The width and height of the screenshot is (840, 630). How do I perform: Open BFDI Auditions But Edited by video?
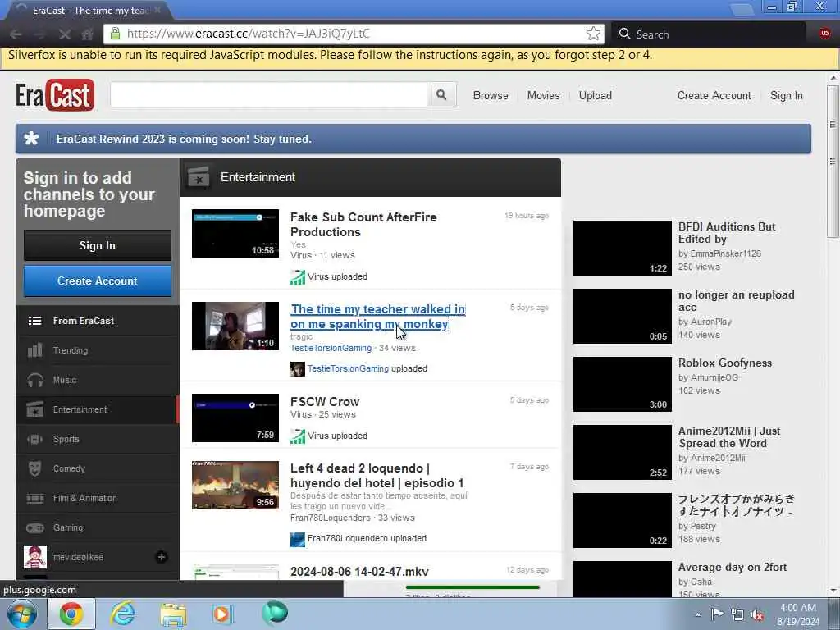click(x=727, y=233)
